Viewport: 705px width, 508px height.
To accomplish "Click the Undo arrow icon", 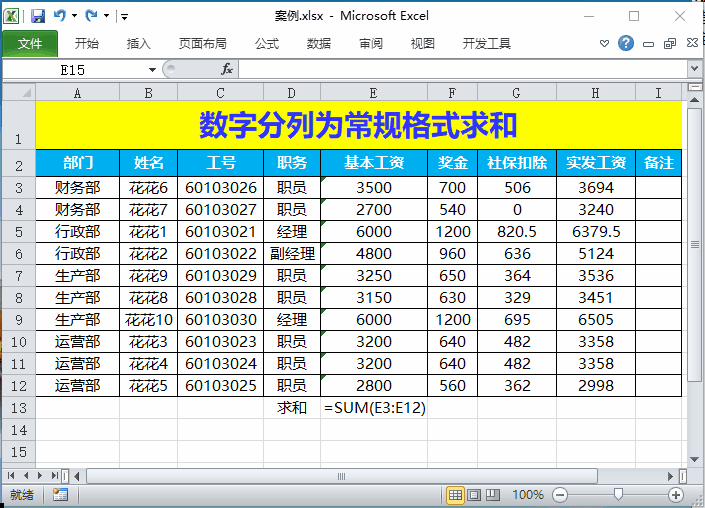I will pyautogui.click(x=59, y=16).
